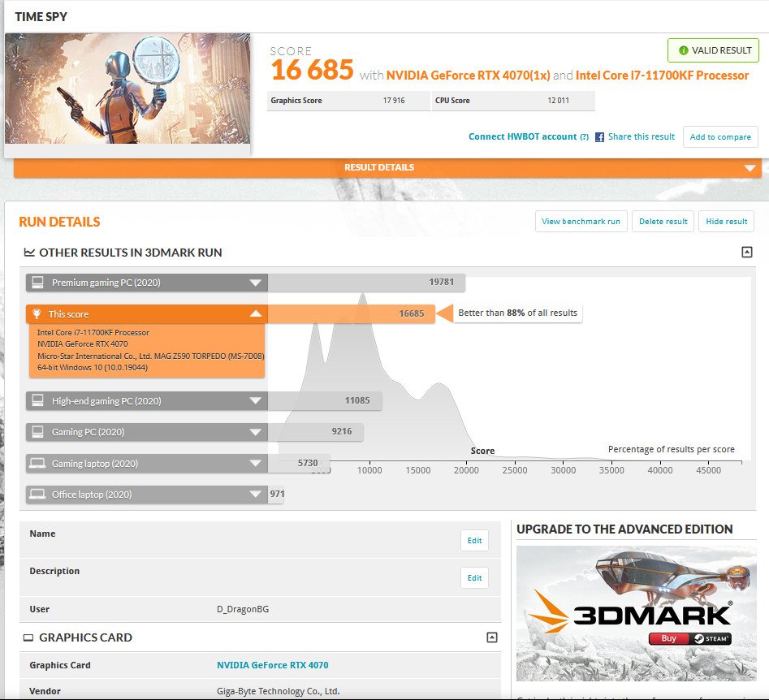Click the chart icon beside Other Results heading
This screenshot has width=769, height=700.
[29, 252]
